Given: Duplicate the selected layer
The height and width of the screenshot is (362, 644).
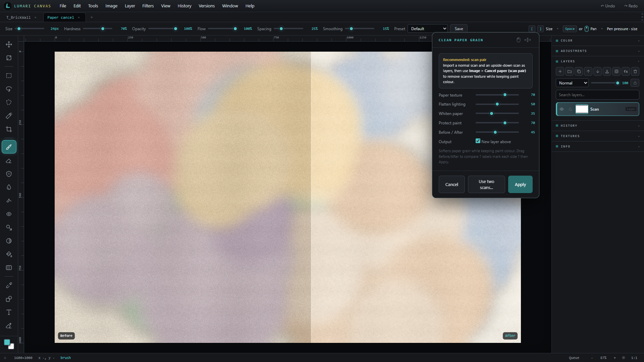Looking at the screenshot, I should [579, 71].
